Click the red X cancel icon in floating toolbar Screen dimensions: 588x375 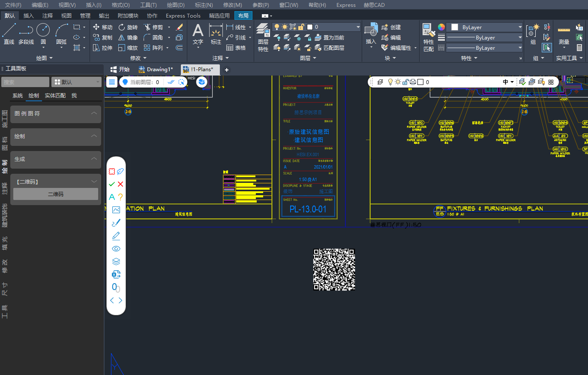point(120,184)
